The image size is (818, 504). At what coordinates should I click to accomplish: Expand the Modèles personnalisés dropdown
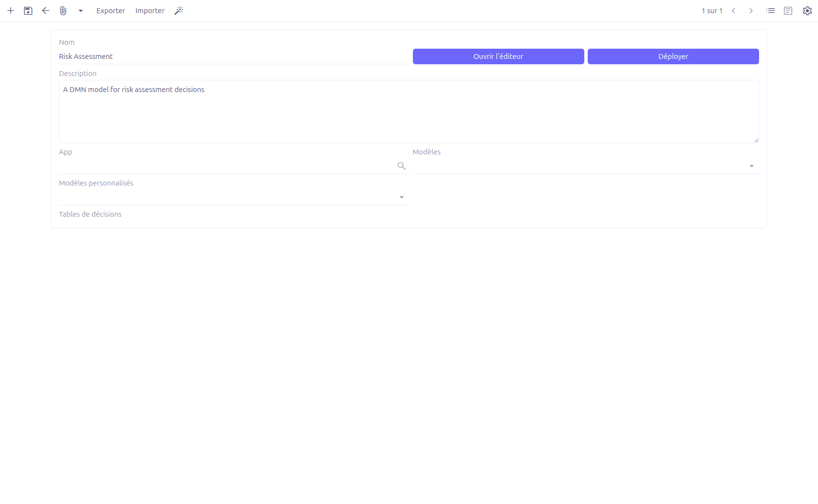click(401, 197)
